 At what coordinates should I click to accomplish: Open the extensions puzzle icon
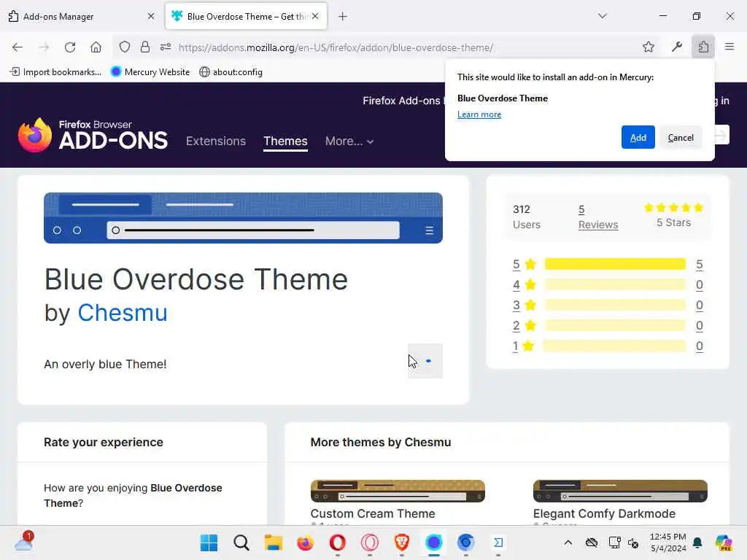[x=703, y=47]
